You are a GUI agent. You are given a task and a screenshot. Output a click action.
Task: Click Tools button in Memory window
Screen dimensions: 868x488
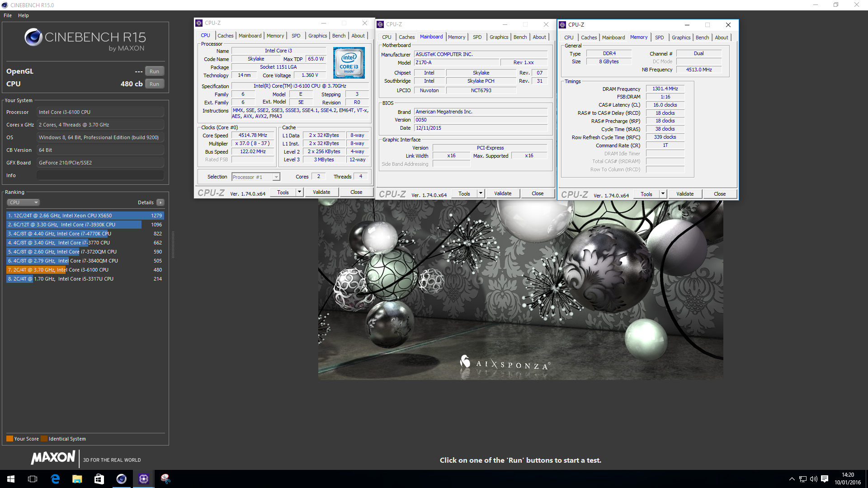coord(646,194)
